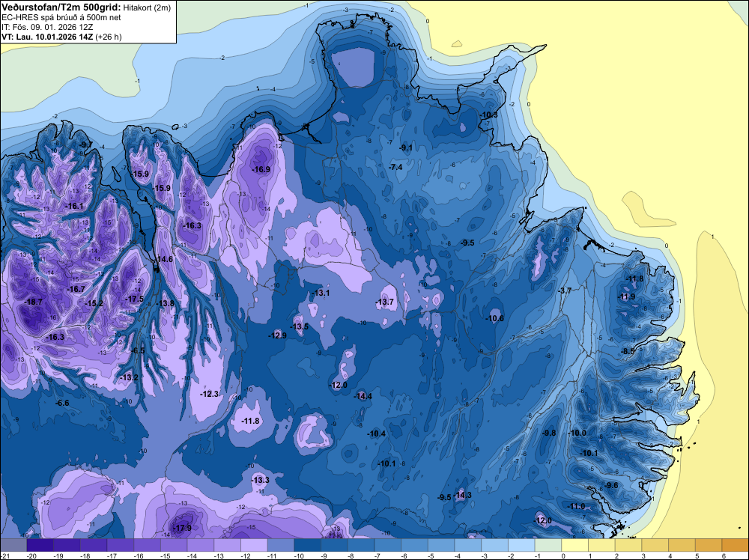This screenshot has width=749, height=560.
Task: Click the -12.9 temperature label
Action: pyautogui.click(x=277, y=335)
